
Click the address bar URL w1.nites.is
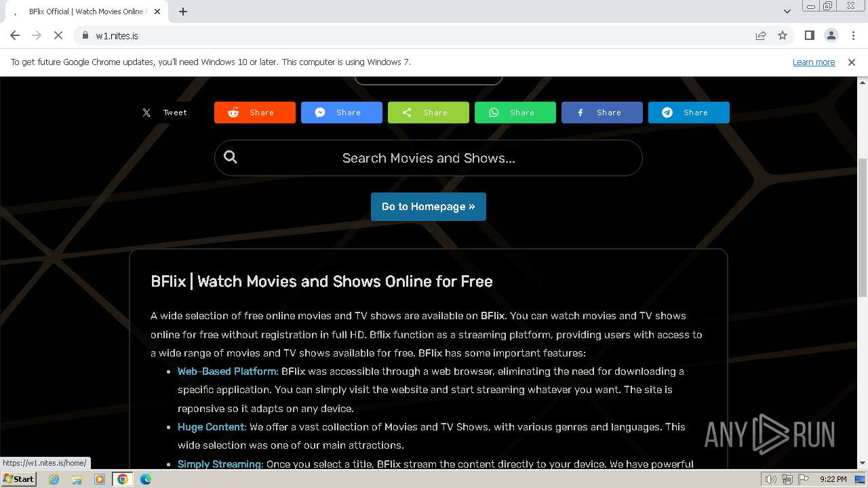[117, 36]
